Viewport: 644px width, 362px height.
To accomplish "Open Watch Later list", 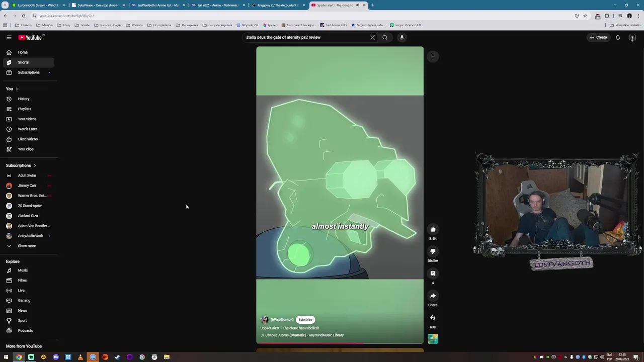I will [x=28, y=129].
